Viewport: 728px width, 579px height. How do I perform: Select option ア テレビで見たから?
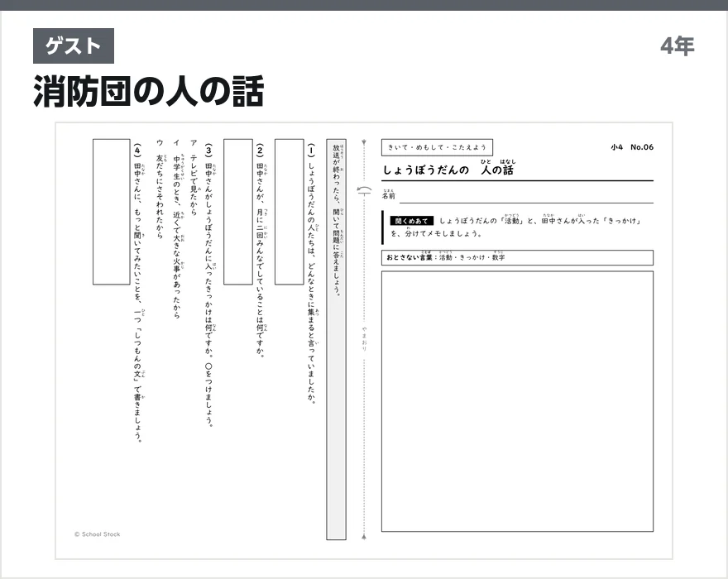tap(194, 177)
